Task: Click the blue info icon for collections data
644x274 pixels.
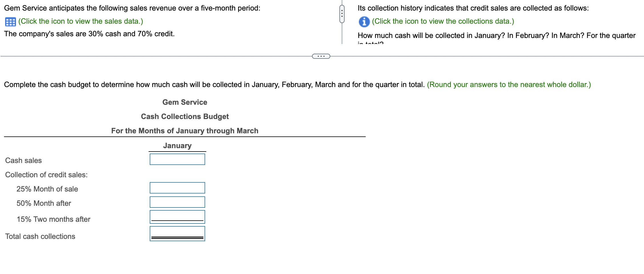Action: tap(364, 22)
